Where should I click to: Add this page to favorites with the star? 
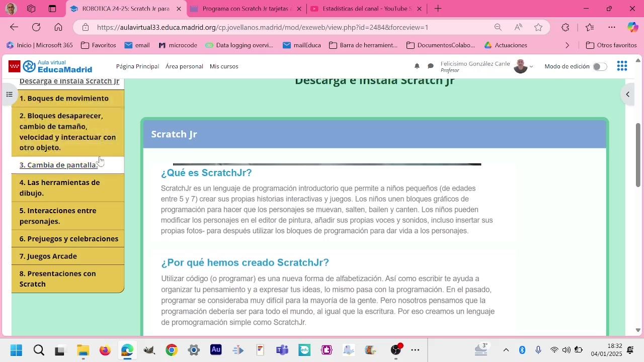[538, 28]
